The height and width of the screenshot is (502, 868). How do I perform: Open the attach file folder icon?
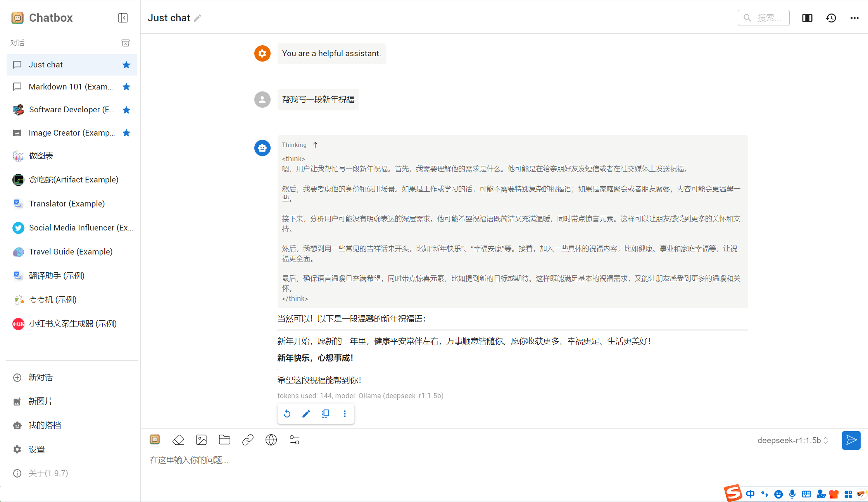[x=224, y=440]
